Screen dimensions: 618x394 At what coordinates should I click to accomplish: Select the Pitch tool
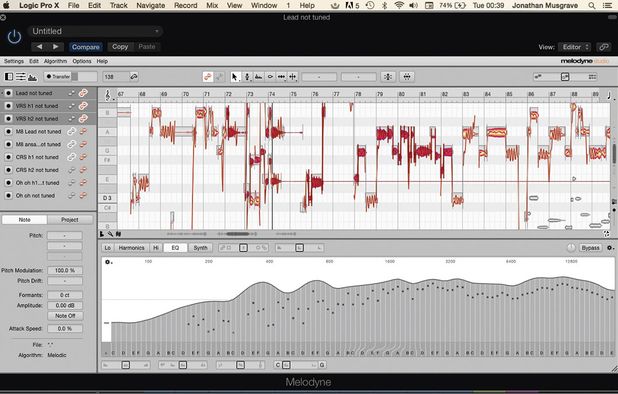(247, 77)
